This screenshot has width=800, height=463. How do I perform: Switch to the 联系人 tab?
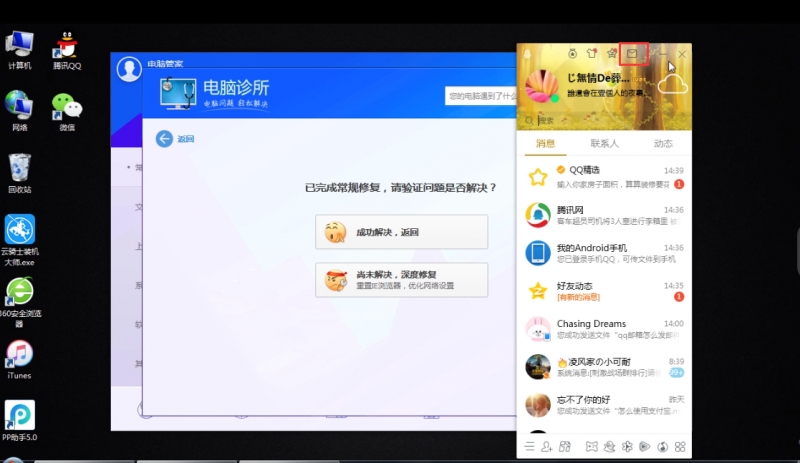605,143
